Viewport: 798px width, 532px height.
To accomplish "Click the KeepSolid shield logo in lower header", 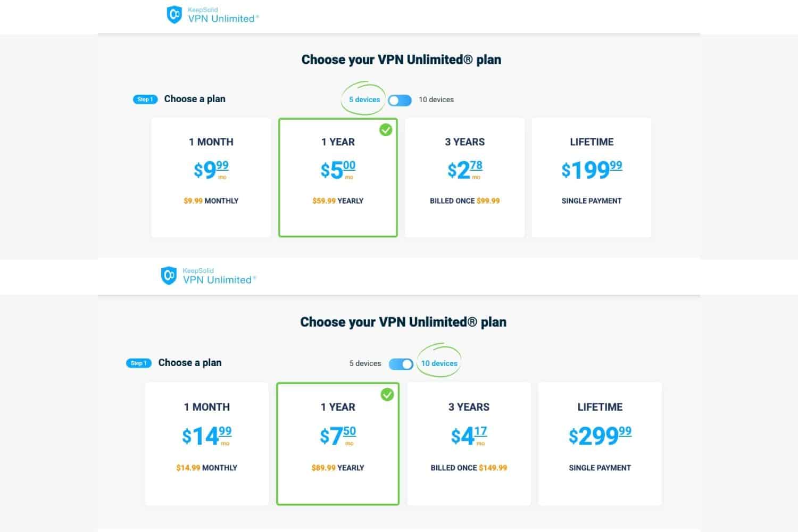I will click(x=169, y=276).
